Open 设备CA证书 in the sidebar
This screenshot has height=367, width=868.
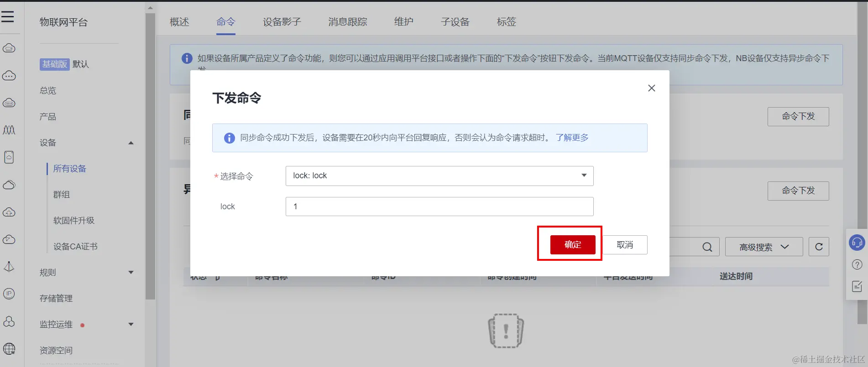pos(75,247)
